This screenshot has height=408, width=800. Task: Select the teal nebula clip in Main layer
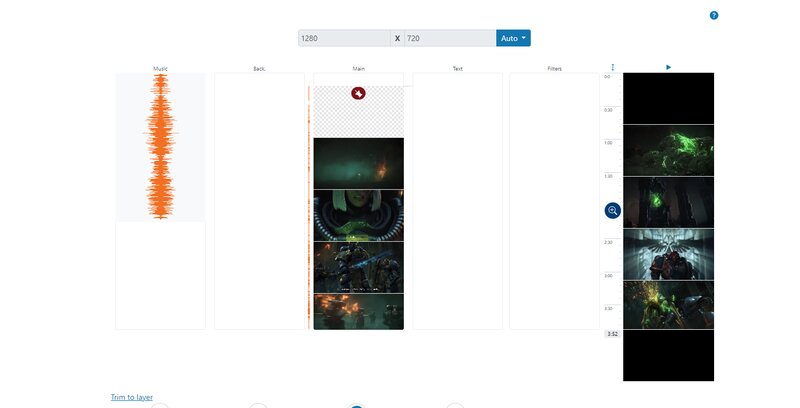(x=358, y=163)
